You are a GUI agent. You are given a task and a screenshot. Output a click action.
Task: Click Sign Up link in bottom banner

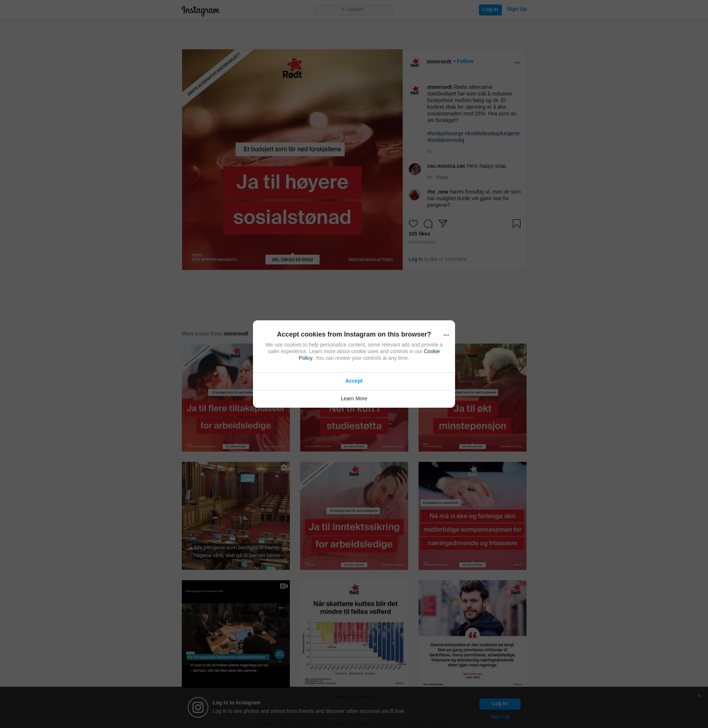click(499, 717)
